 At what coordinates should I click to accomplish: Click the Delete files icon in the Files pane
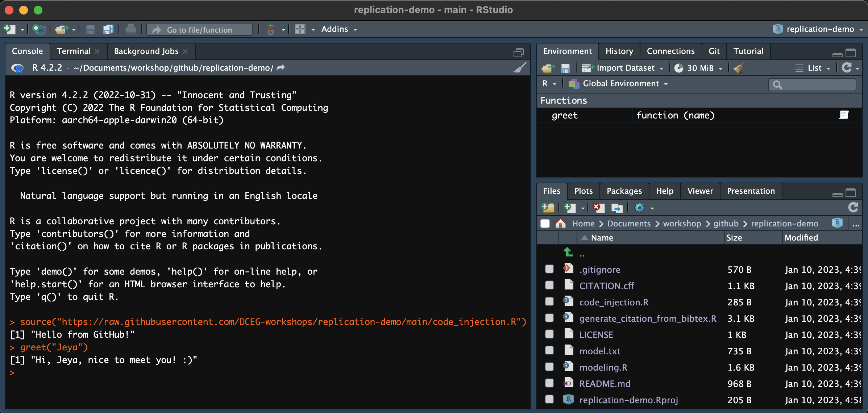[x=598, y=208]
